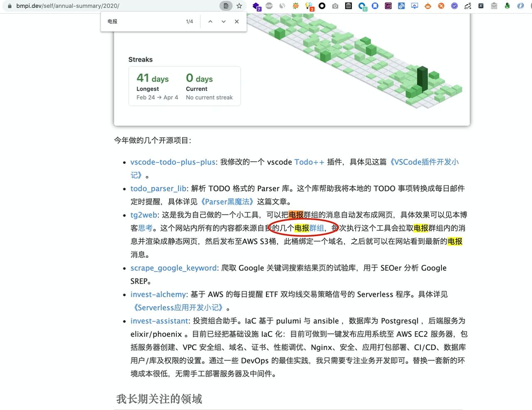This screenshot has height=410, width=532.
Task: Click the find-in-page magnifier icon in address bar
Action: 226,6
